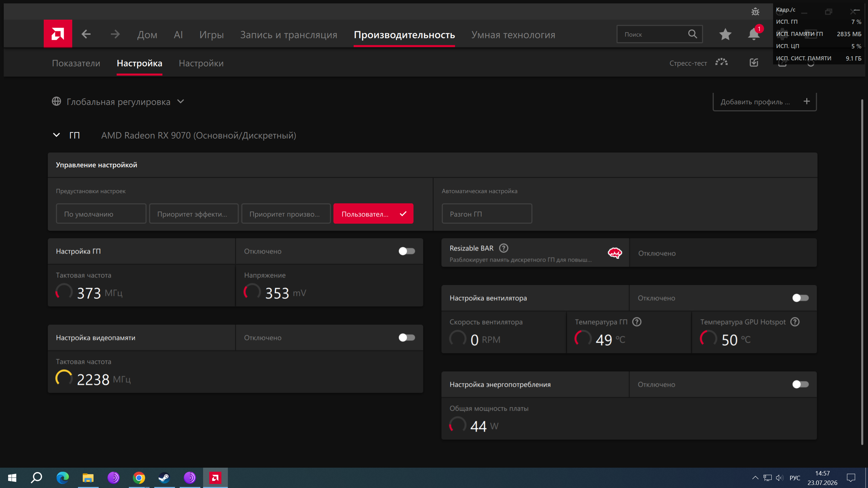The image size is (868, 488).
Task: Switch to Google Chrome on taskbar
Action: (139, 478)
